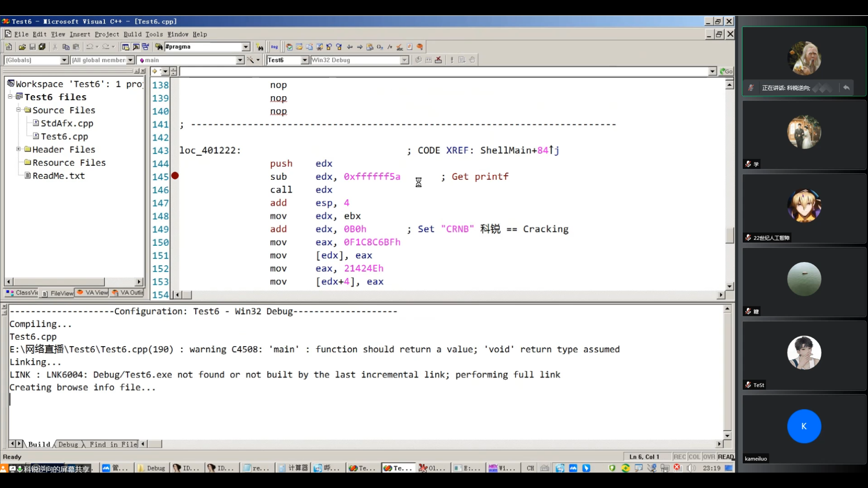Open the File menu
This screenshot has height=488, width=868.
coord(21,34)
